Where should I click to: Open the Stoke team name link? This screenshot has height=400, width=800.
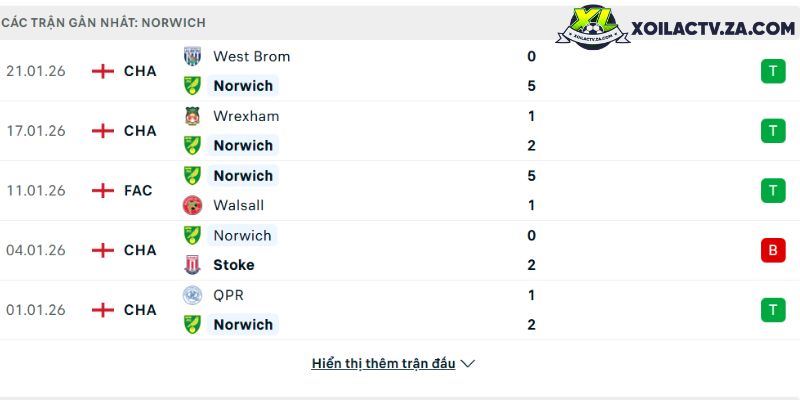click(233, 265)
